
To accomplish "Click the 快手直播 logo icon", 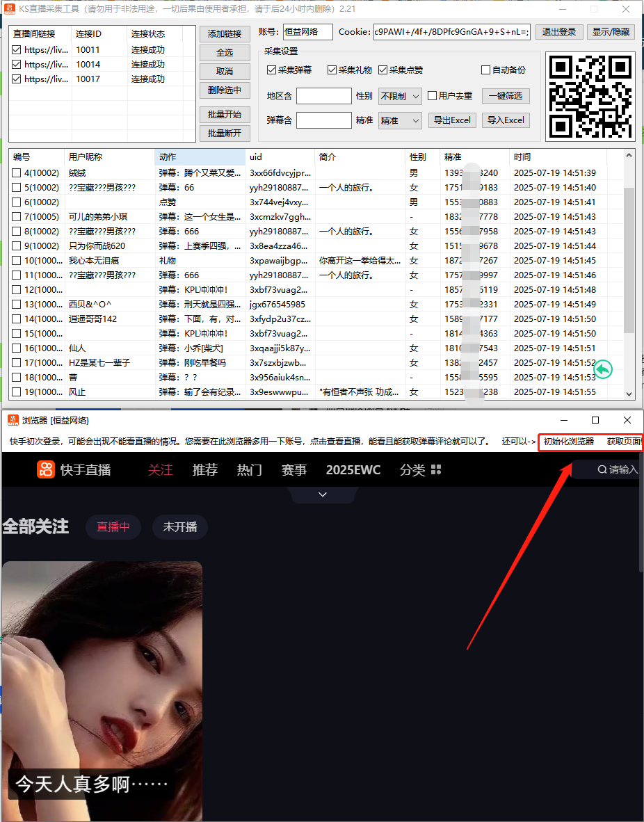I will point(46,469).
